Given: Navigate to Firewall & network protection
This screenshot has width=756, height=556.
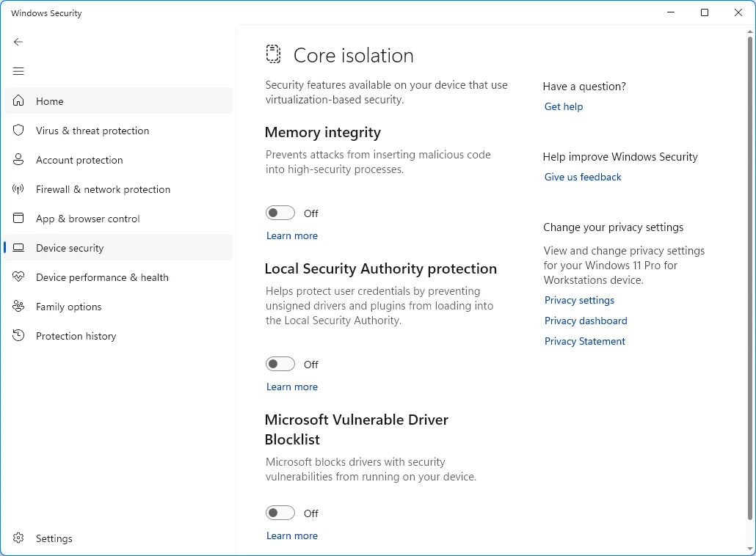Looking at the screenshot, I should click(118, 189).
